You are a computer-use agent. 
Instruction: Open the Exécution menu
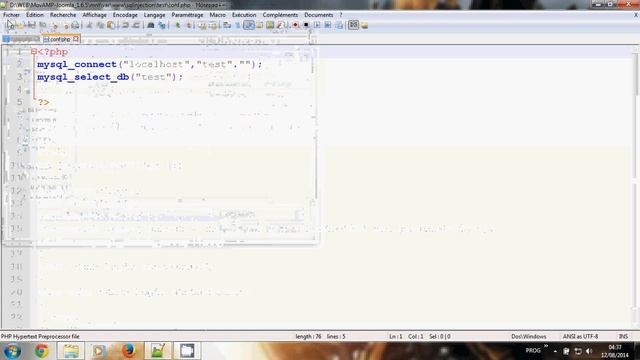(244, 15)
